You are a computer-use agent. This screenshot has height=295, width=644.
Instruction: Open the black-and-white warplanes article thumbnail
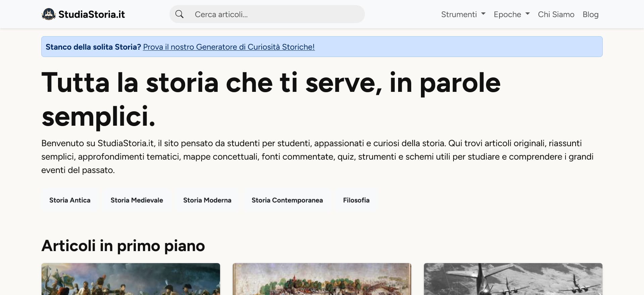tap(513, 279)
